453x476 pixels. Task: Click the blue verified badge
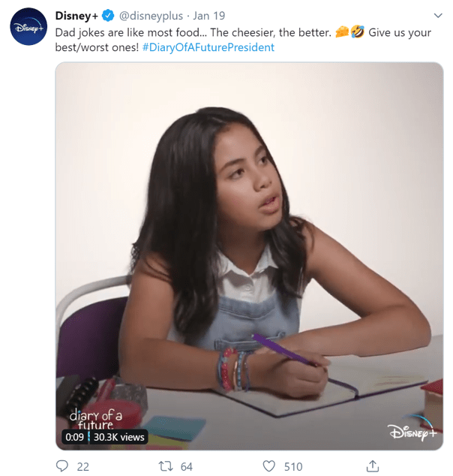tap(108, 16)
